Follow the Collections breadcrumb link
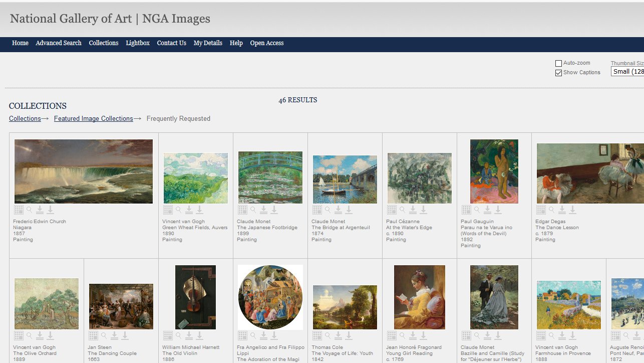This screenshot has width=644, height=363. [x=25, y=119]
